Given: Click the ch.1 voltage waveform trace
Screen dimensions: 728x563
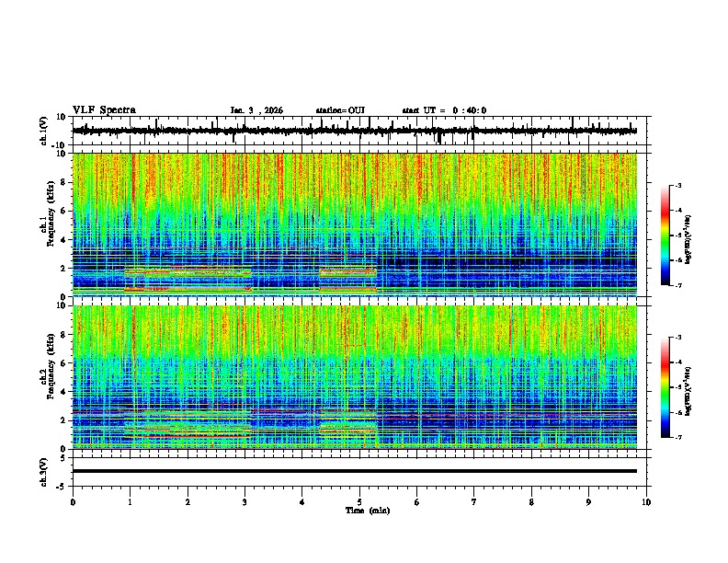Looking at the screenshot, I should (355, 131).
